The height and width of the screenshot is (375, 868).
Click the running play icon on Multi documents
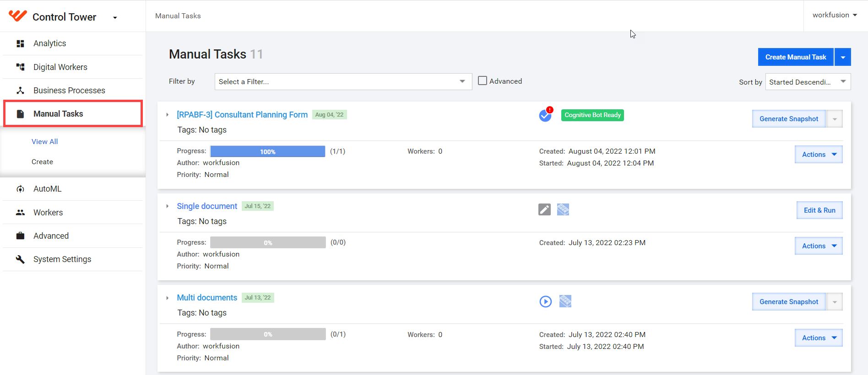pyautogui.click(x=546, y=301)
